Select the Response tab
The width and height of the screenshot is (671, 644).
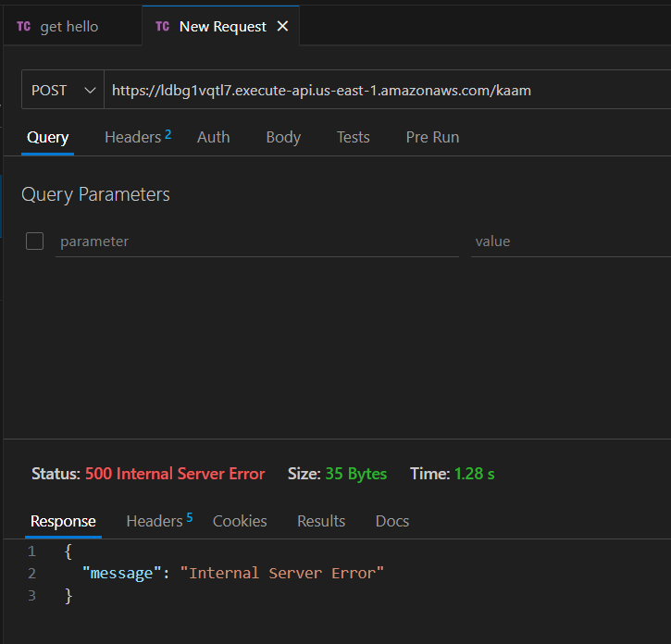[x=63, y=521]
